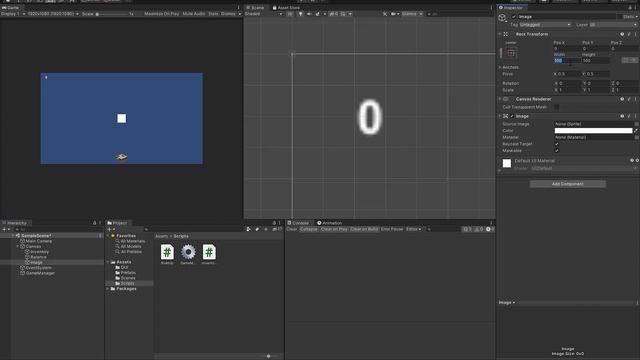Open the scene camera settings icon
The image size is (640, 360).
394,14
